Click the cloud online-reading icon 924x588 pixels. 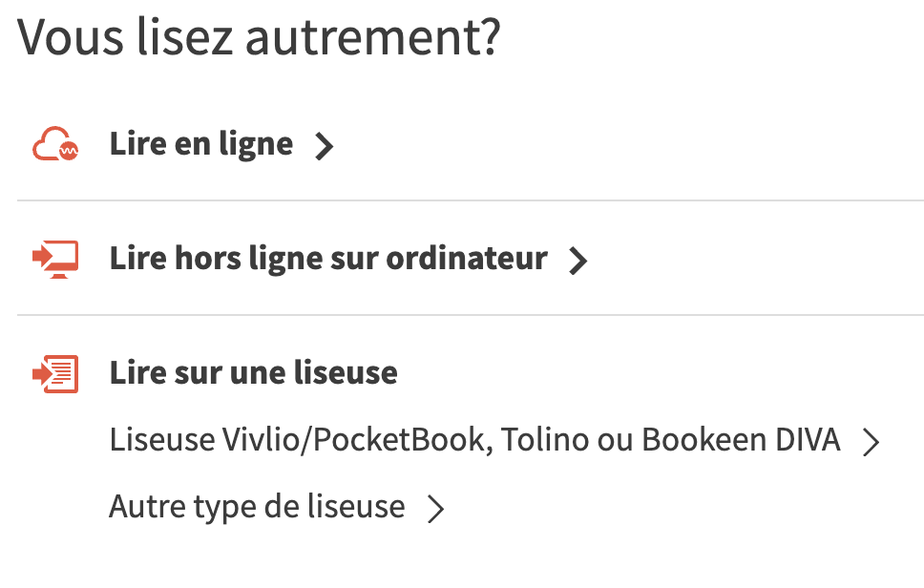click(54, 145)
